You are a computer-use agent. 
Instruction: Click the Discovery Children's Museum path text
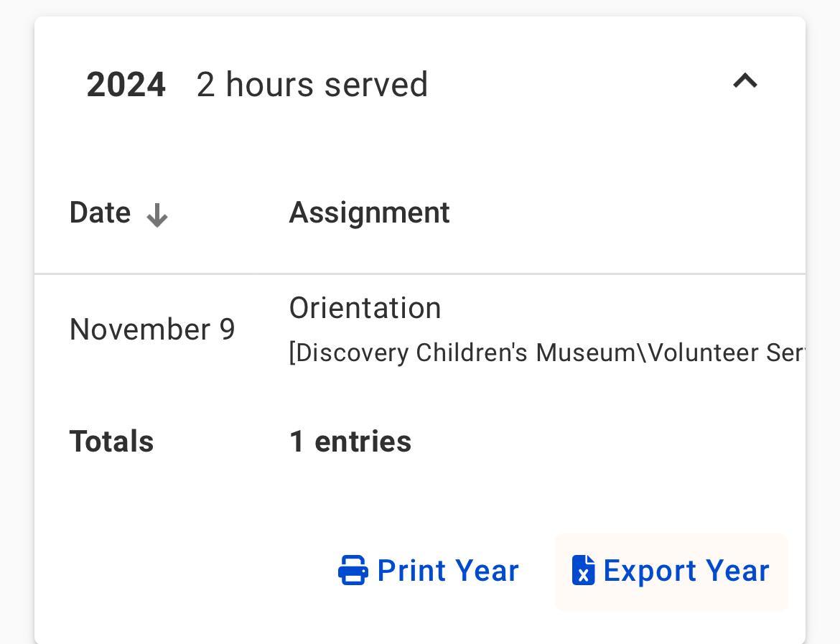(x=546, y=353)
